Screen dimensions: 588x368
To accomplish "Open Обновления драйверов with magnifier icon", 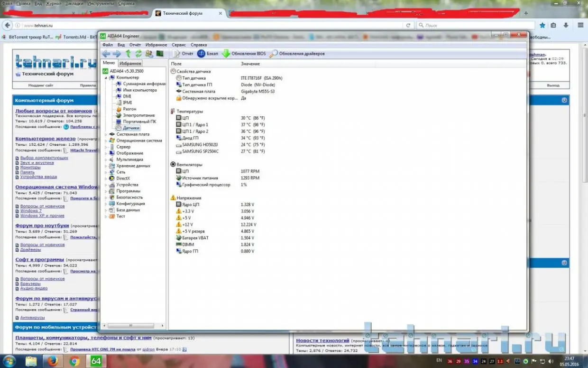I will [297, 54].
